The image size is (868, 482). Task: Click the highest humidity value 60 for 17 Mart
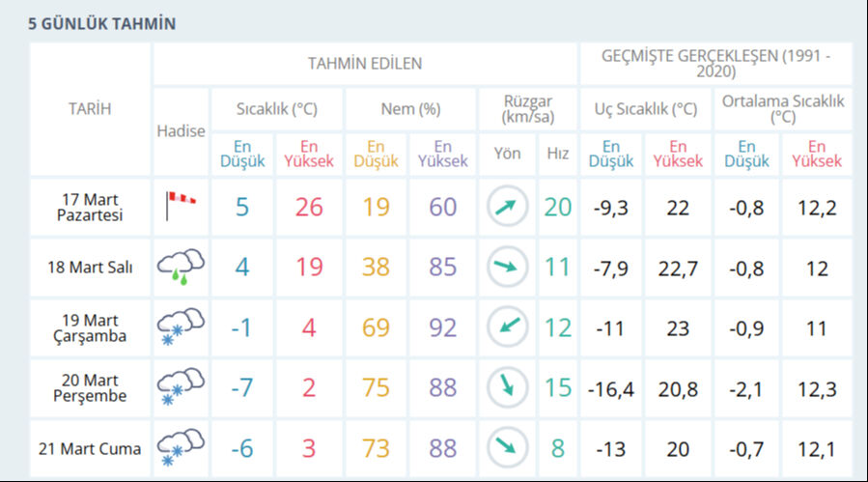click(x=443, y=208)
